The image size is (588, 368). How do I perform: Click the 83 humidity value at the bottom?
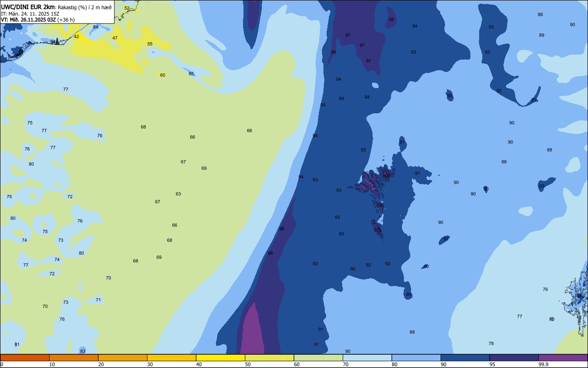click(x=83, y=351)
